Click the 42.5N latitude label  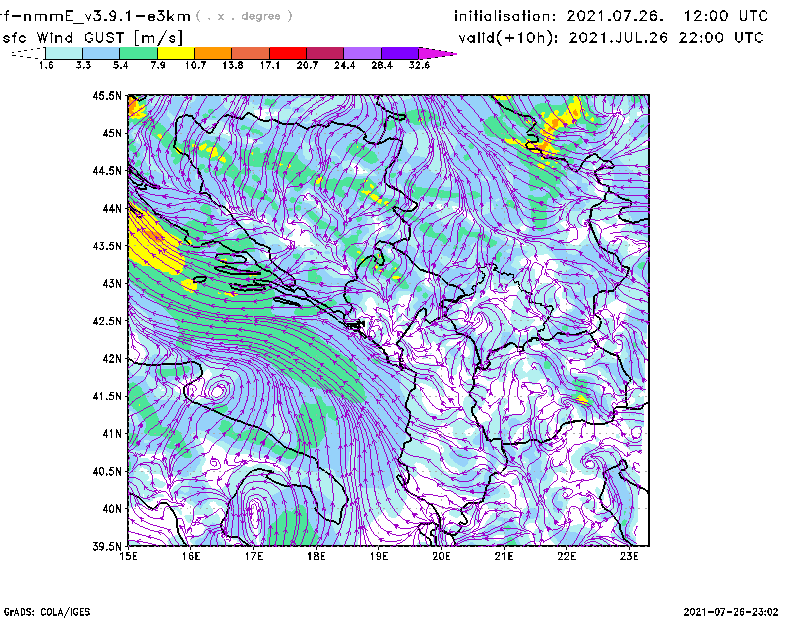coord(107,321)
